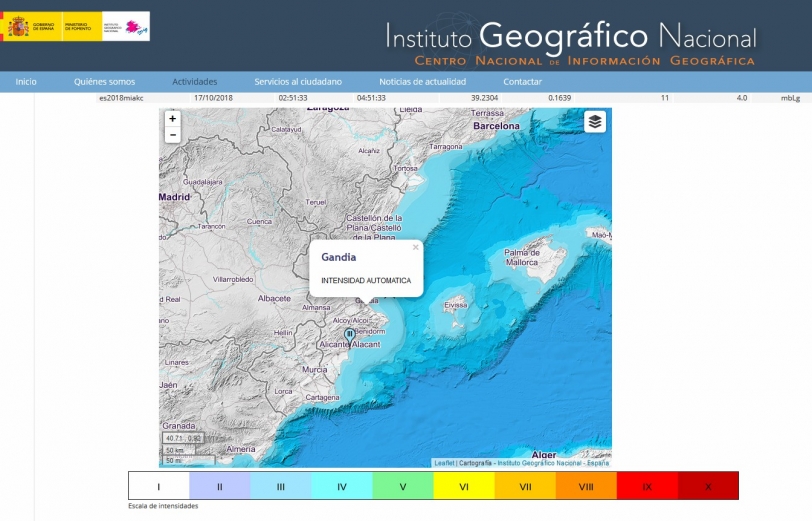Open the Inicio menu
This screenshot has height=521, width=812.
tap(26, 82)
